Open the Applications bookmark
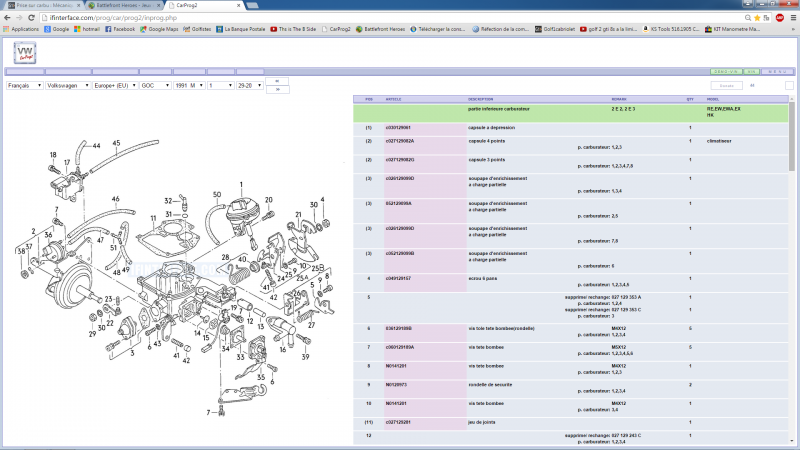This screenshot has width=800, height=450. coord(21,29)
